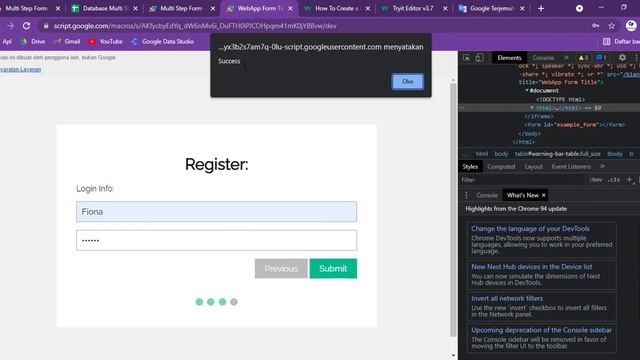The height and width of the screenshot is (360, 640).
Task: Open the Daftar bacaan reading list
Action: pyautogui.click(x=621, y=42)
